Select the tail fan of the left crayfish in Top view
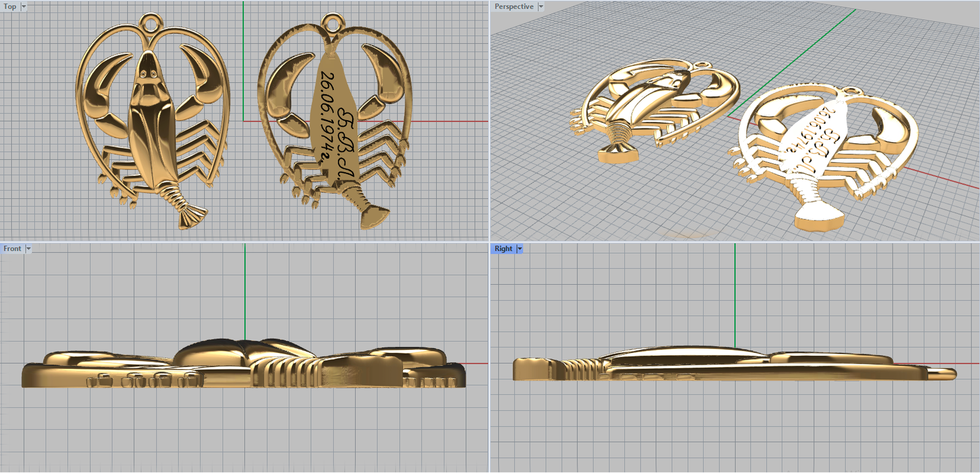 click(192, 216)
